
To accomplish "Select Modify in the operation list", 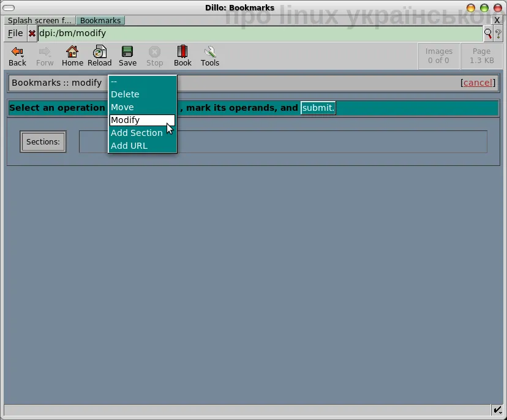I will [142, 120].
